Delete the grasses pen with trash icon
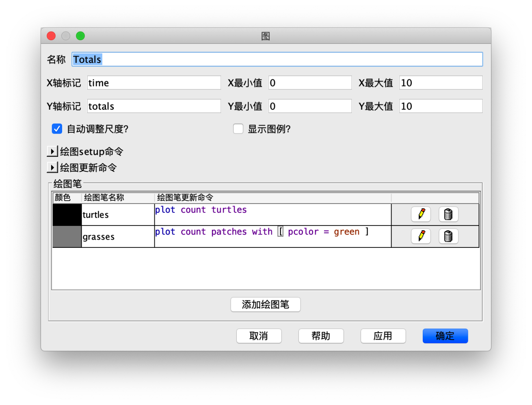 point(448,236)
